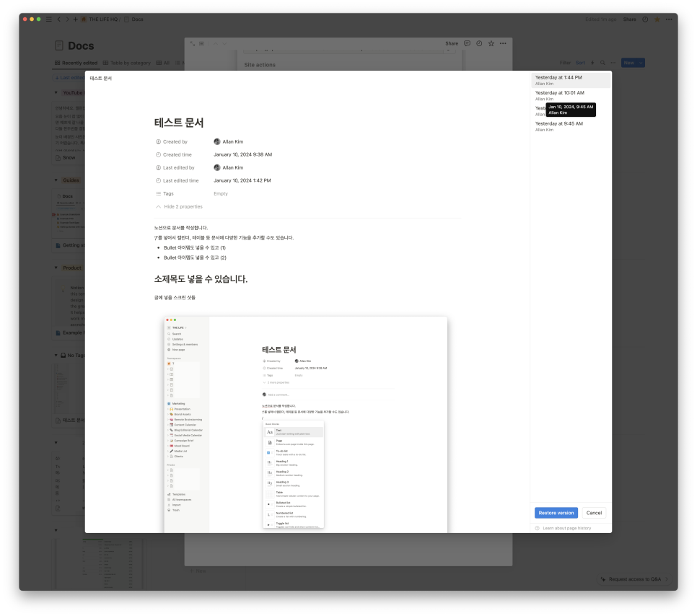Screen dimensions: 697x616
Task: Collapse the Guides group triangle
Action: click(x=56, y=180)
